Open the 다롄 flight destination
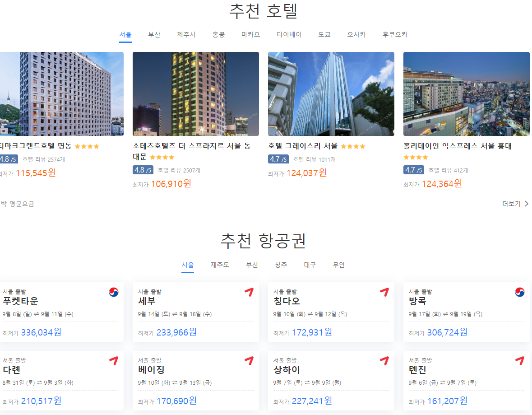Screen dimensions: 532x415 (x=12, y=370)
